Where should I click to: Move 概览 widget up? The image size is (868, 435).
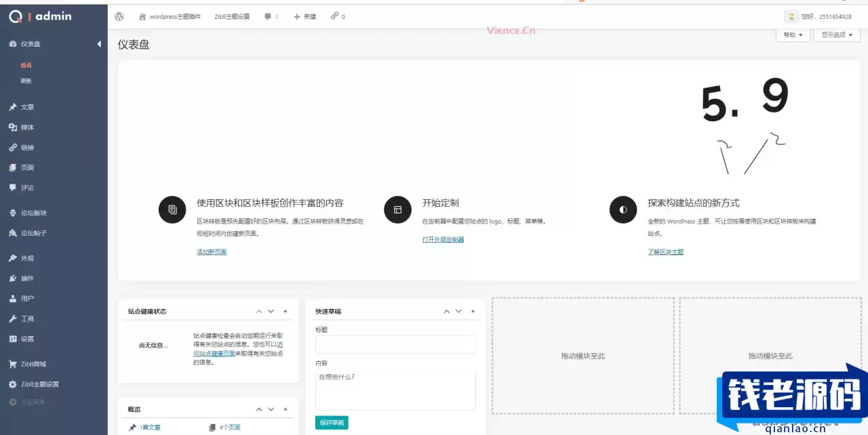[x=258, y=409]
